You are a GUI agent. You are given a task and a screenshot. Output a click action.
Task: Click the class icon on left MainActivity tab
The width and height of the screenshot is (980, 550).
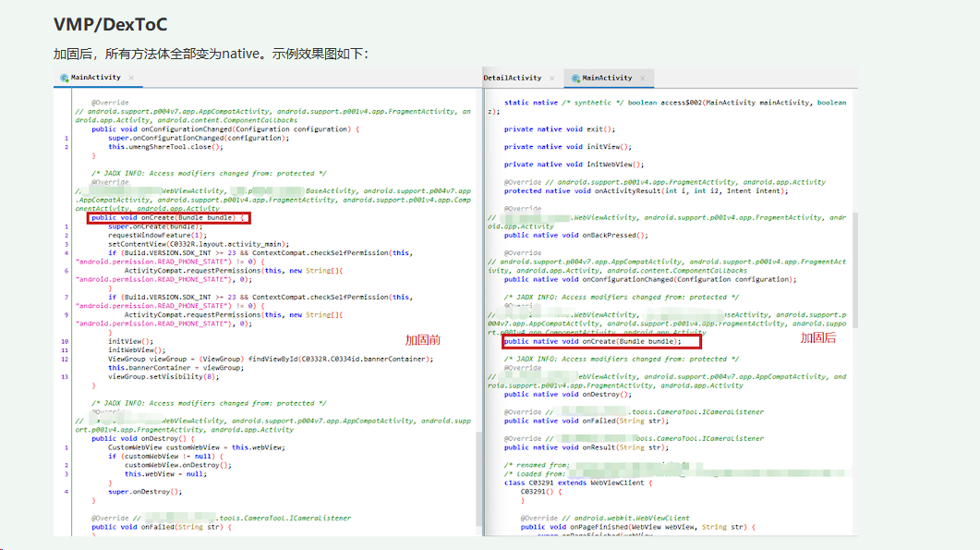pos(64,78)
